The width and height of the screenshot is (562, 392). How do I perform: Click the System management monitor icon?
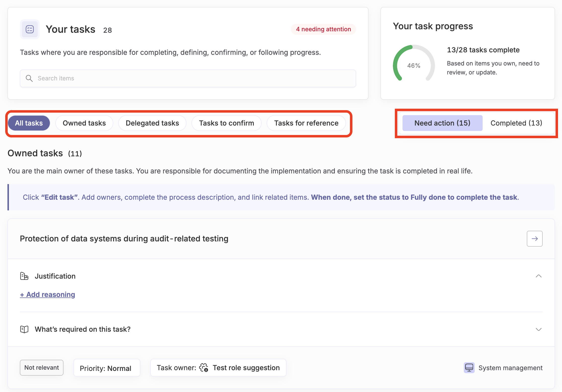pos(469,368)
